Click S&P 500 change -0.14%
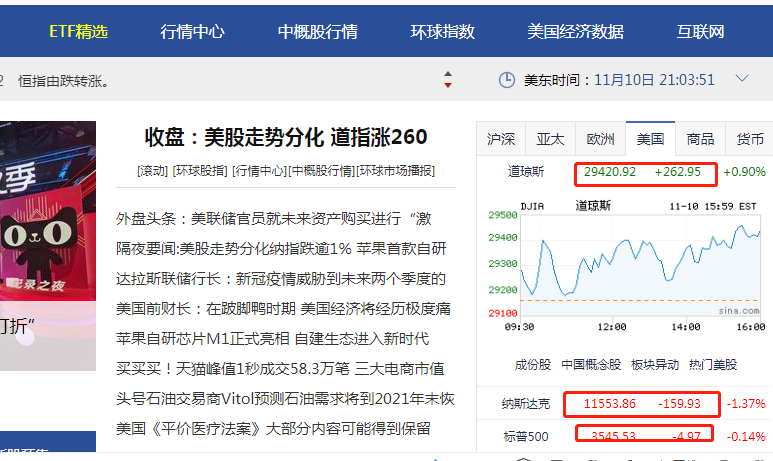This screenshot has width=773, height=461. point(746,437)
